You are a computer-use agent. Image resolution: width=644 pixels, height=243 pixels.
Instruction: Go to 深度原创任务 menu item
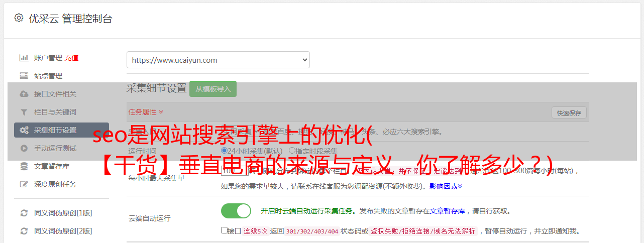(x=55, y=184)
